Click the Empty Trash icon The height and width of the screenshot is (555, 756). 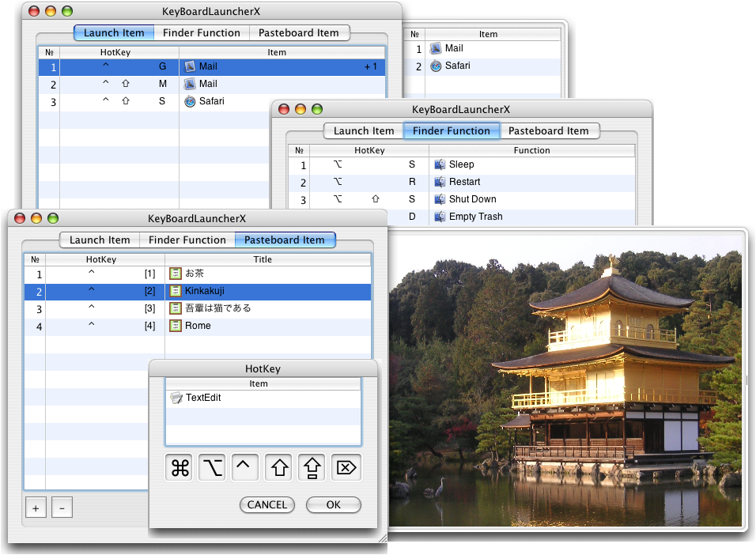point(440,217)
